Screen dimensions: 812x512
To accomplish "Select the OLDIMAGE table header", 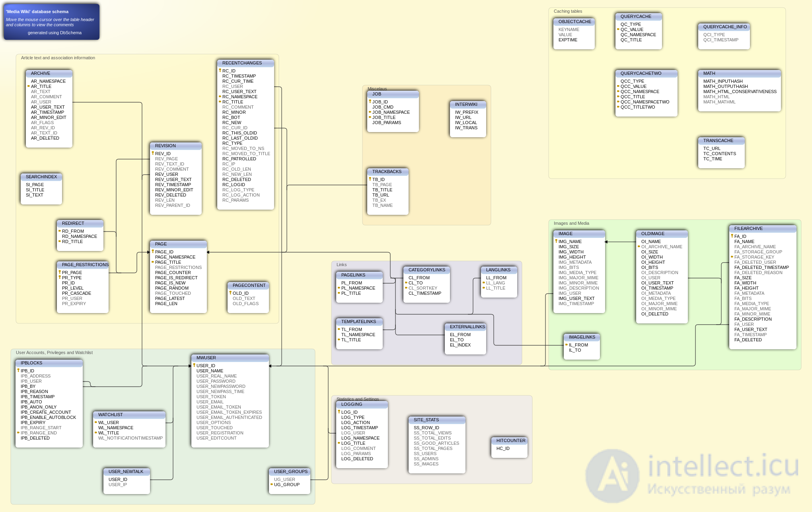I will click(662, 234).
